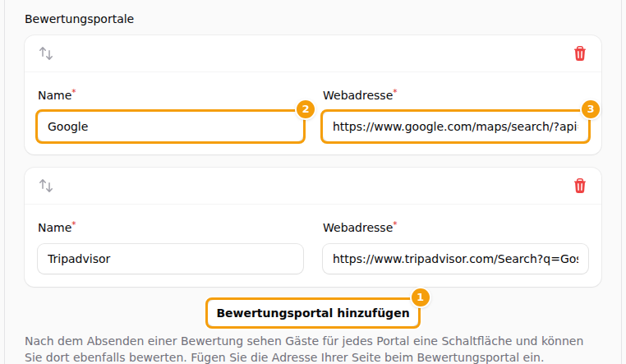
Task: Focus the Webadresse field with the tripadvisor.com URL
Action: (x=455, y=259)
